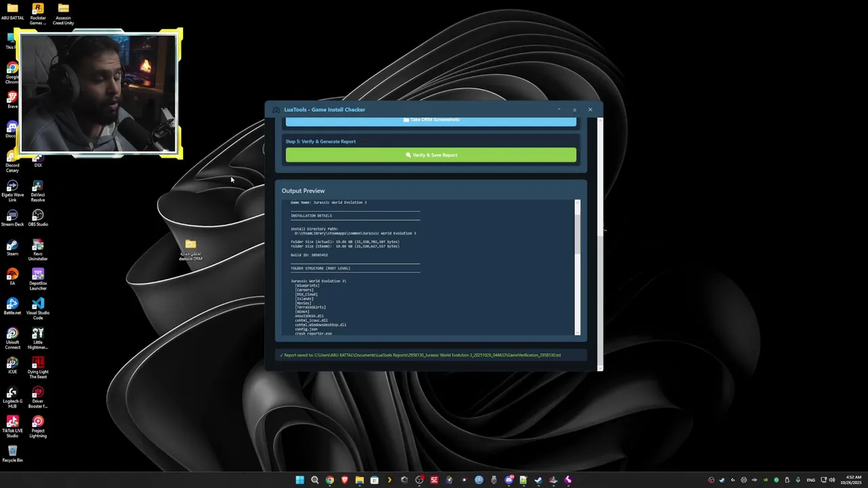Open Steam from the taskbar
Image resolution: width=868 pixels, height=488 pixels.
tap(538, 480)
